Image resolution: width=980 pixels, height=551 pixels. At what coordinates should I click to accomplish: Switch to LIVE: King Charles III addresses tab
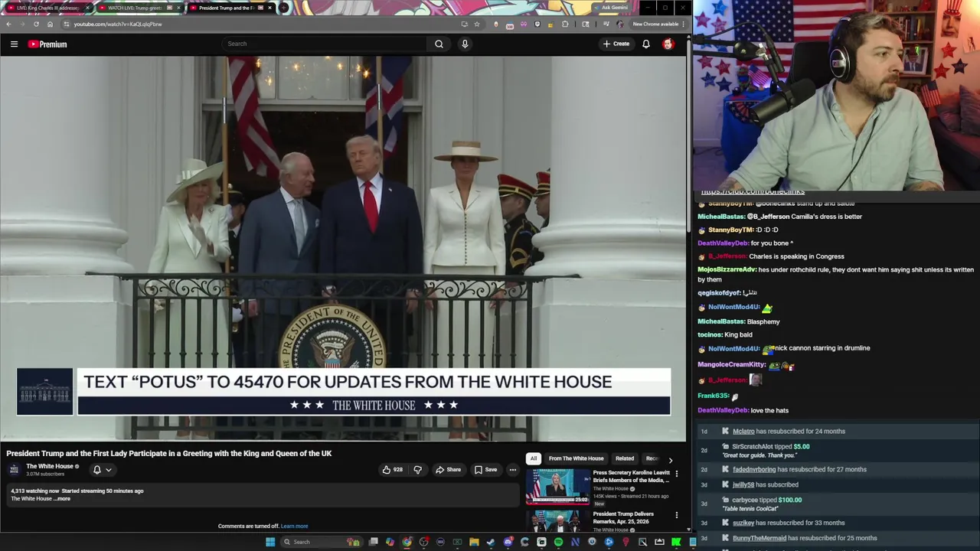(47, 8)
